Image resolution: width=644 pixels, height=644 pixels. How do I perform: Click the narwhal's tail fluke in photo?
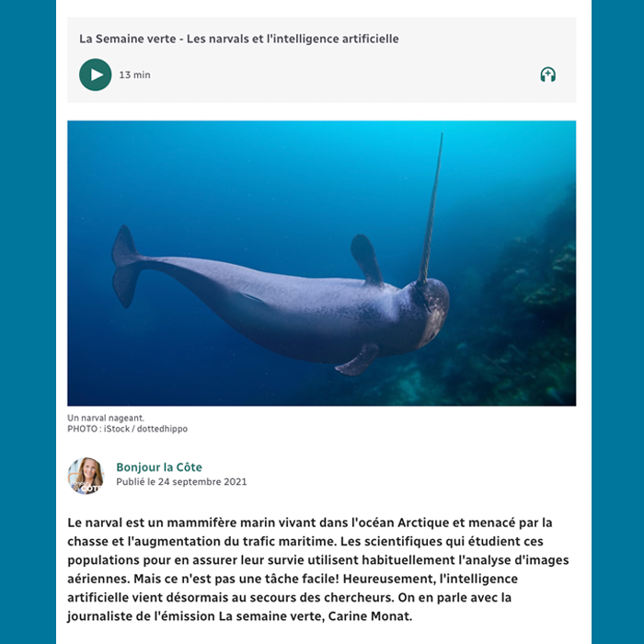pos(124,267)
